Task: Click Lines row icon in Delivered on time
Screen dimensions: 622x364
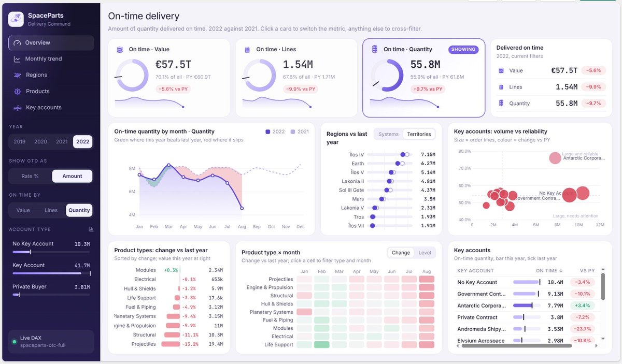Action: [501, 87]
